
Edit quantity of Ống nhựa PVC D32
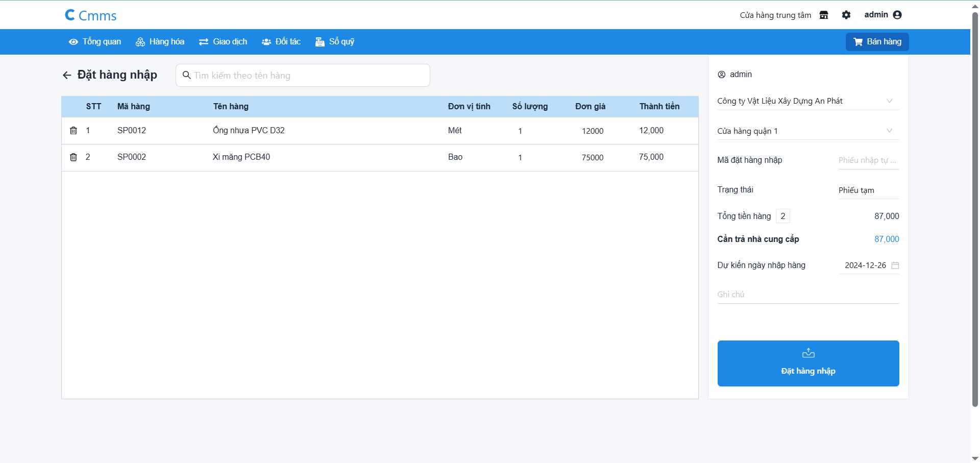(520, 131)
